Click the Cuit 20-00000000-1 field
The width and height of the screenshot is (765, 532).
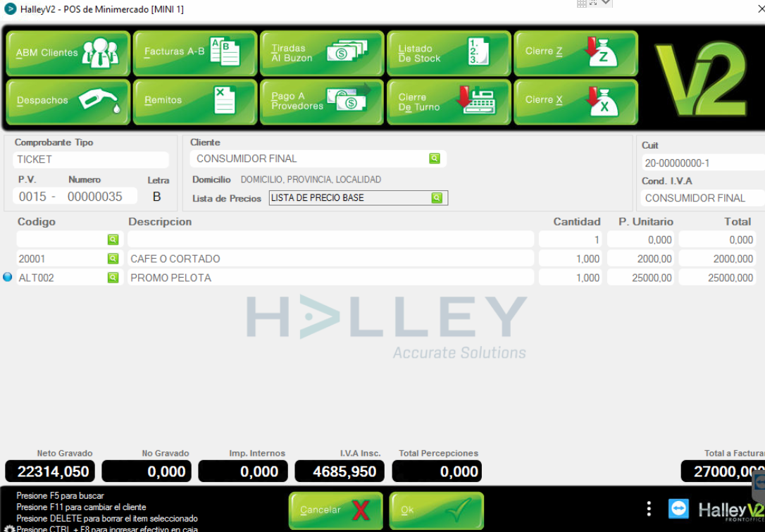pyautogui.click(x=702, y=163)
